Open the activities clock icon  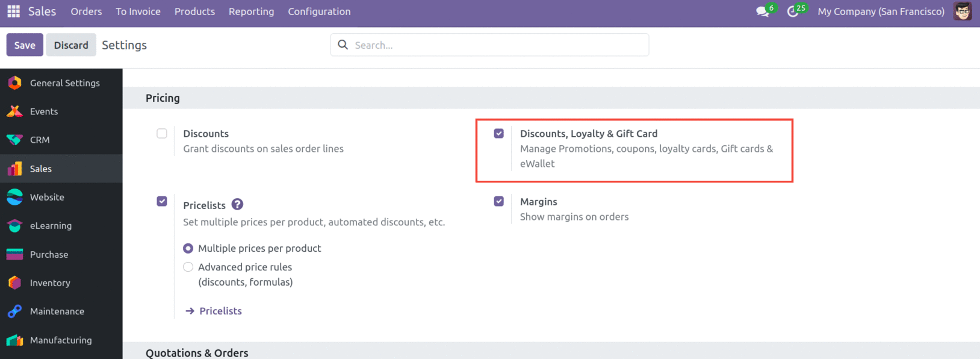(x=793, y=11)
